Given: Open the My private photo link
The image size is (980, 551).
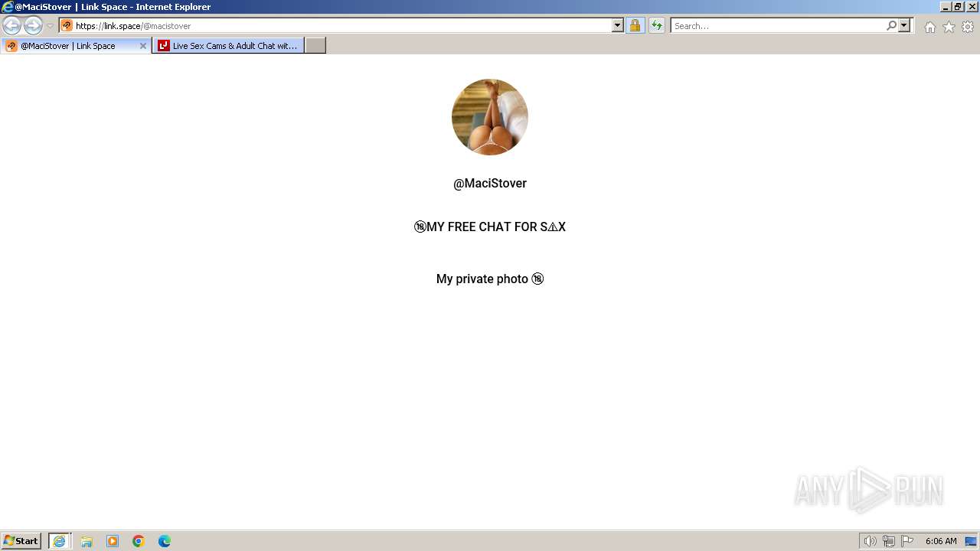Looking at the screenshot, I should [x=490, y=279].
